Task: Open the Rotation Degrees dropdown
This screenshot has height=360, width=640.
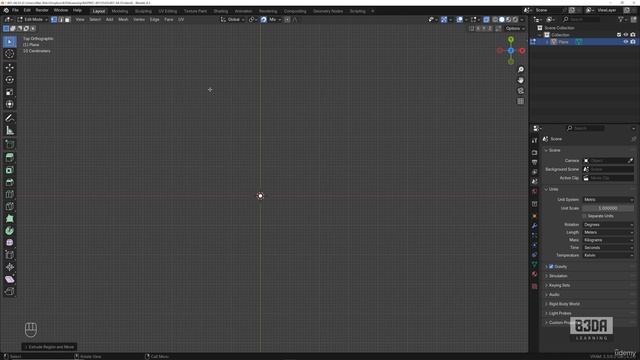Action: pos(608,225)
